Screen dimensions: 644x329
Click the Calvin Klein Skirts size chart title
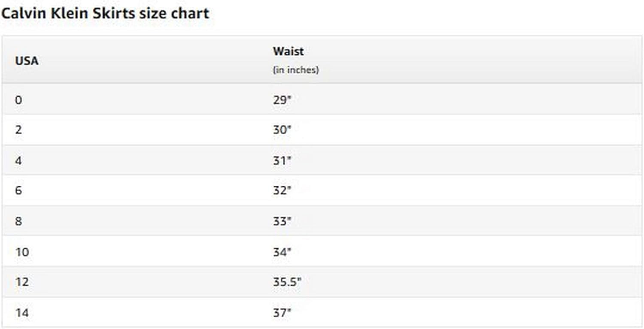click(105, 13)
